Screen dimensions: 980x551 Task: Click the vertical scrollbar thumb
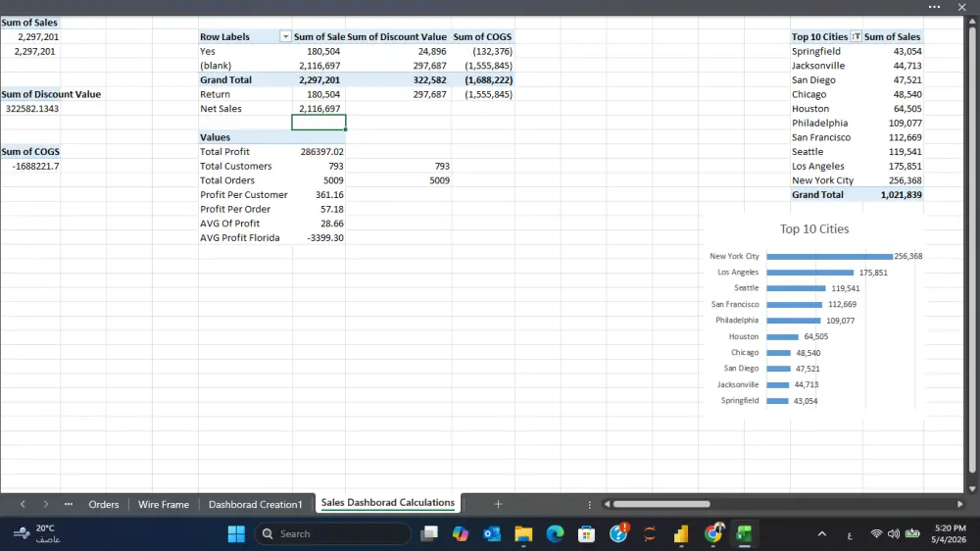pos(972,250)
